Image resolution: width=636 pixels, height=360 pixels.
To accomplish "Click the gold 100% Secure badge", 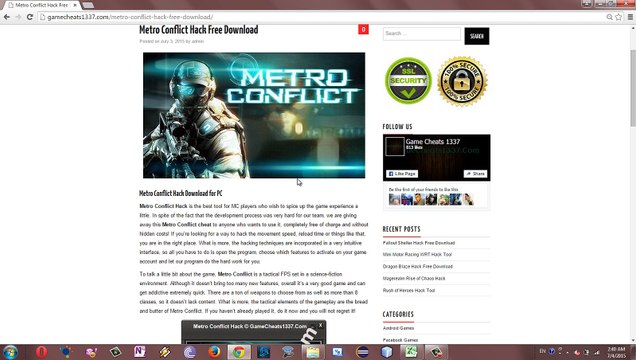I will point(462,81).
